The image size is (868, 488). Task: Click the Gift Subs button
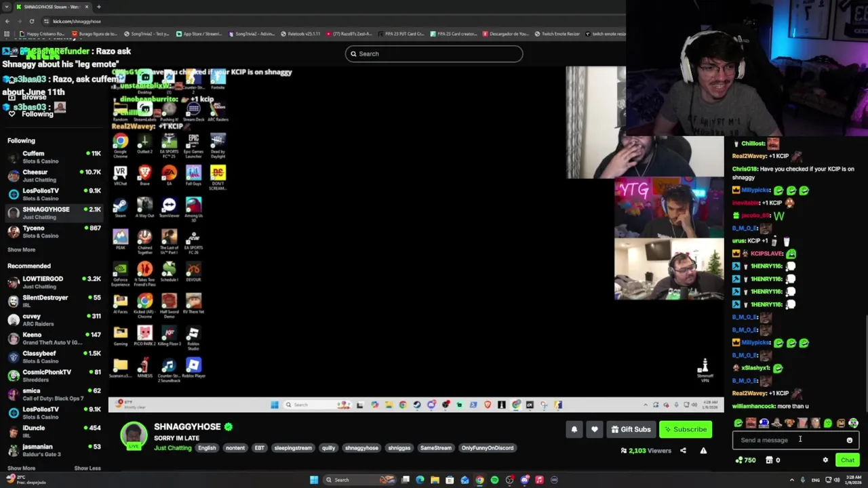[x=631, y=429]
